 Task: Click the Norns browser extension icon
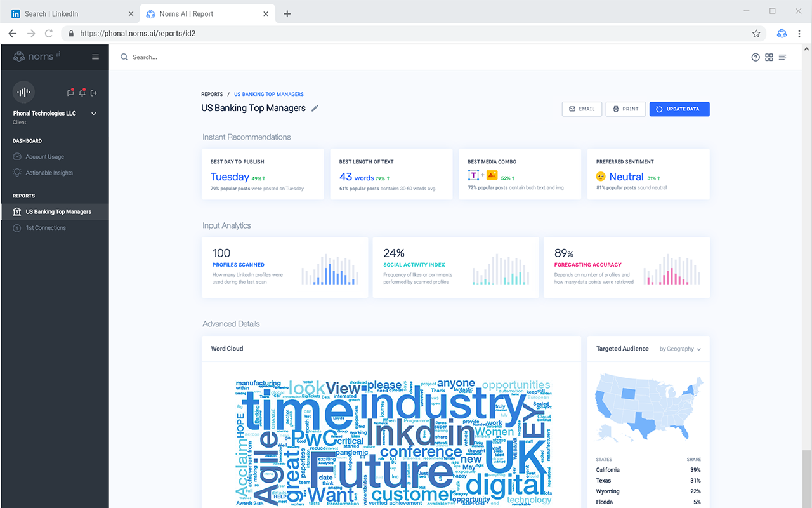782,33
